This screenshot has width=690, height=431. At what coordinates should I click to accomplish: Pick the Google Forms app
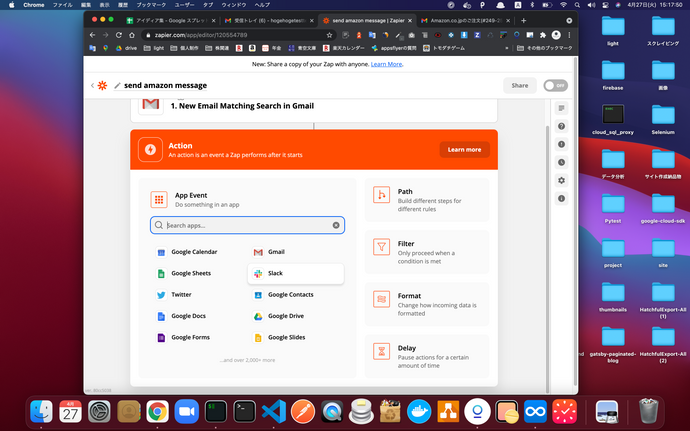199,337
